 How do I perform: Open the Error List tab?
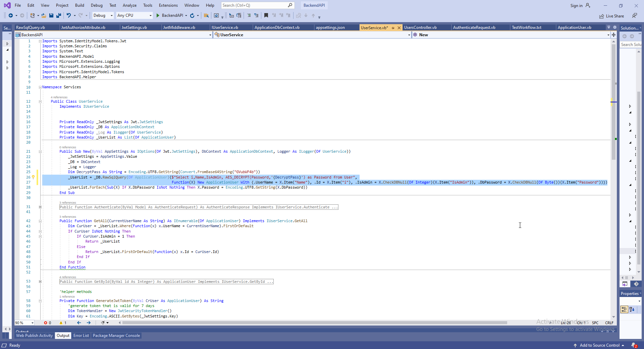(x=81, y=336)
